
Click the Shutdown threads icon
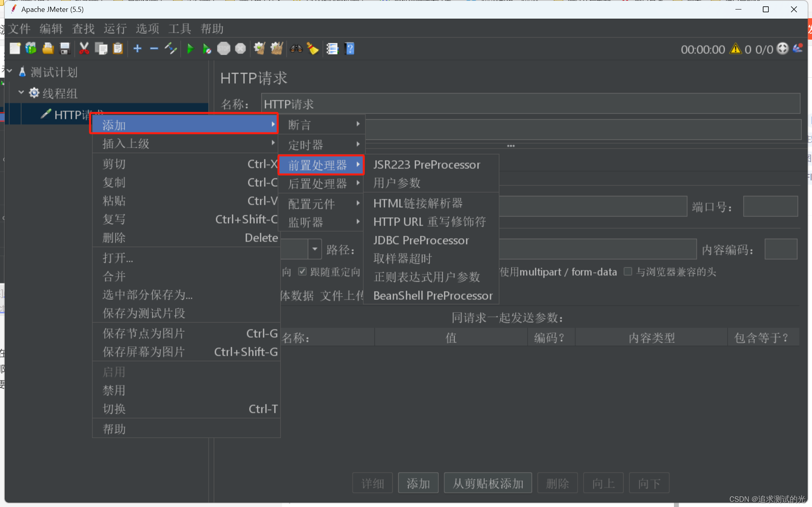tap(240, 48)
